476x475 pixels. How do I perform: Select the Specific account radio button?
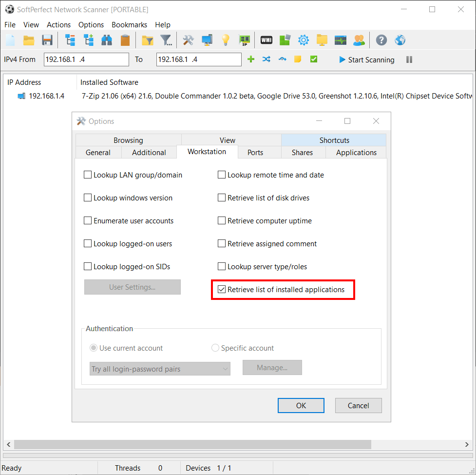click(215, 348)
